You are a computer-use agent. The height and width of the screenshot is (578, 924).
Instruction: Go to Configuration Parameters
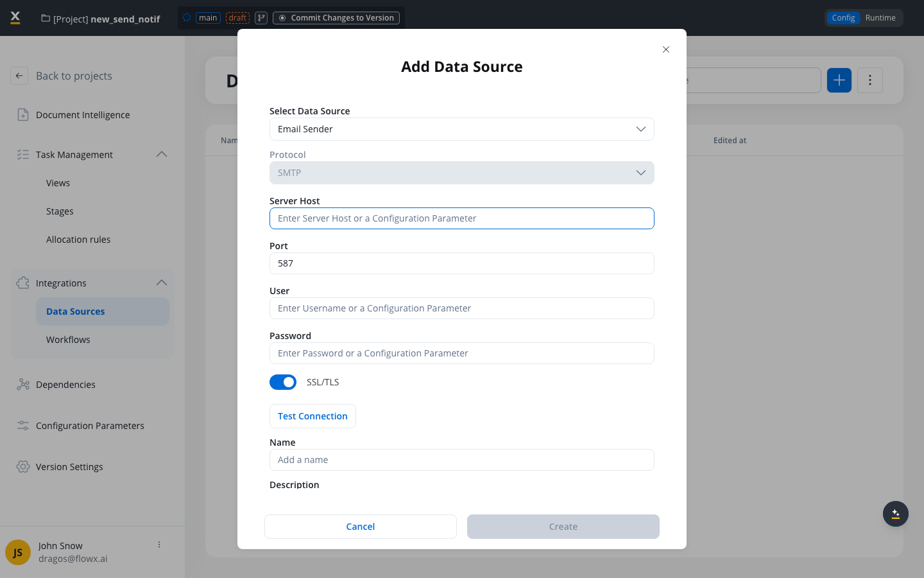coord(90,426)
